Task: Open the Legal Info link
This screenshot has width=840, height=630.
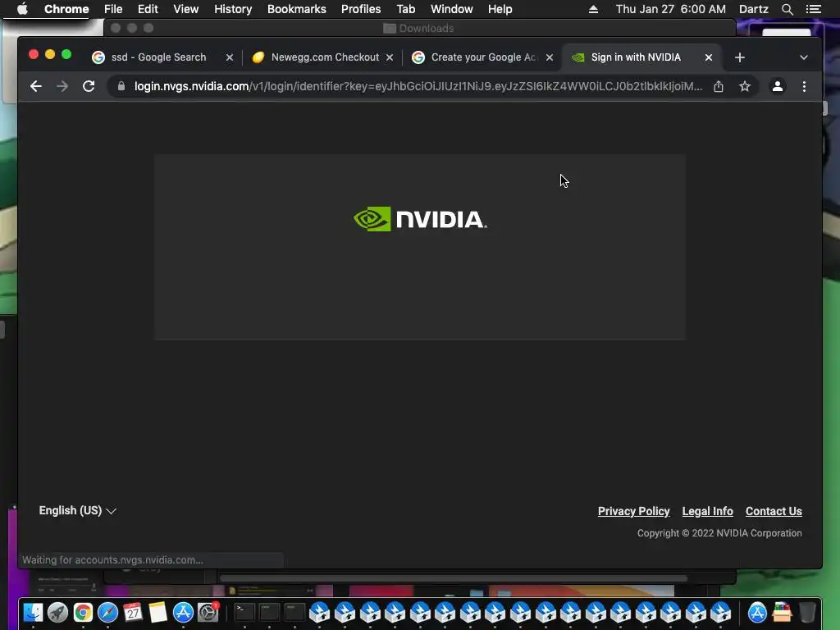Action: click(x=707, y=511)
